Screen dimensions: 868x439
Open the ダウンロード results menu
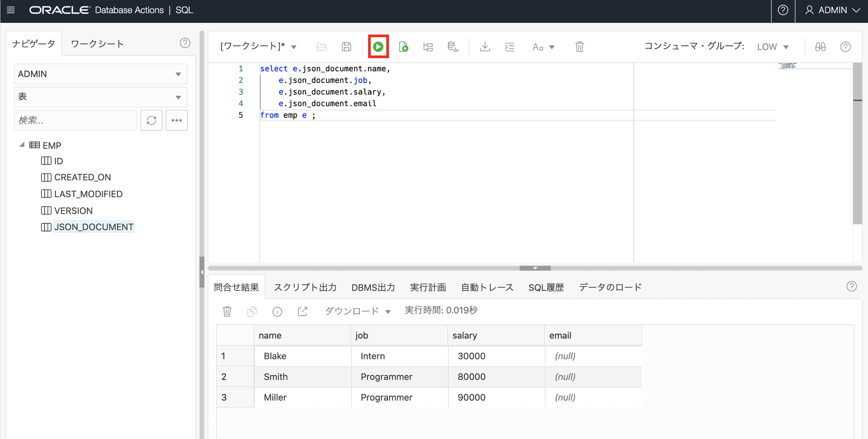click(x=357, y=311)
